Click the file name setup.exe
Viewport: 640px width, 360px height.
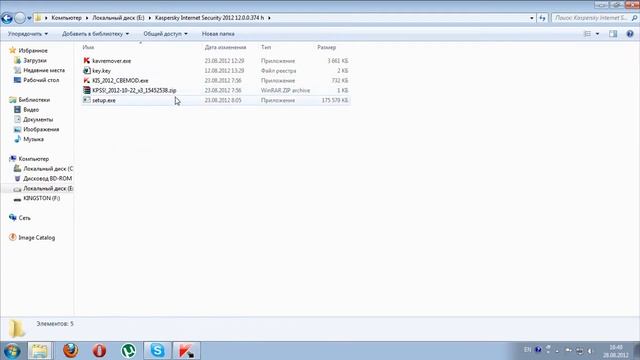(x=104, y=100)
